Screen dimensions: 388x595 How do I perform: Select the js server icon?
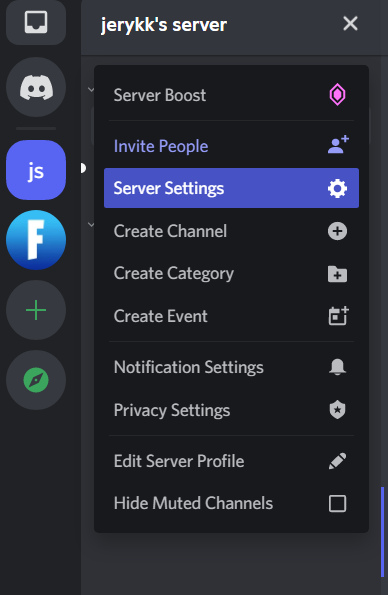[x=36, y=170]
